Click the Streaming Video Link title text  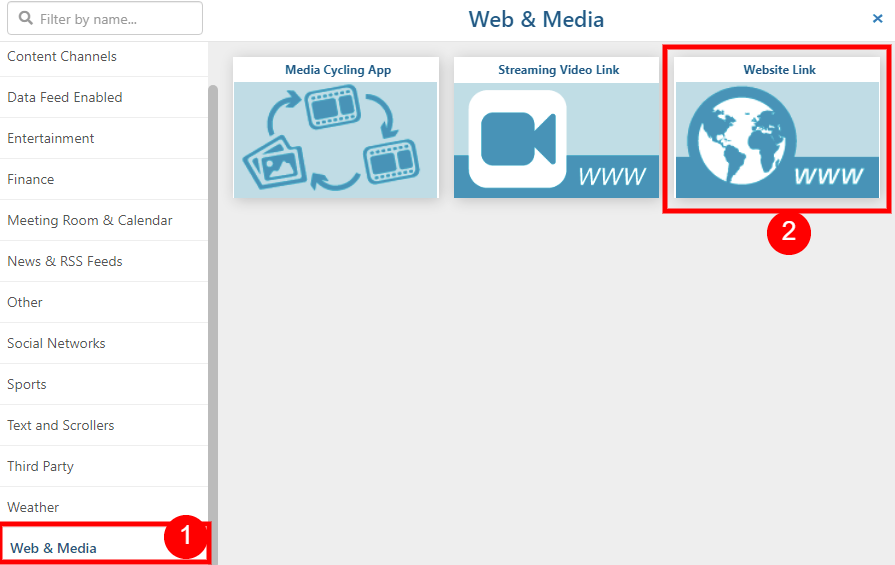[558, 70]
